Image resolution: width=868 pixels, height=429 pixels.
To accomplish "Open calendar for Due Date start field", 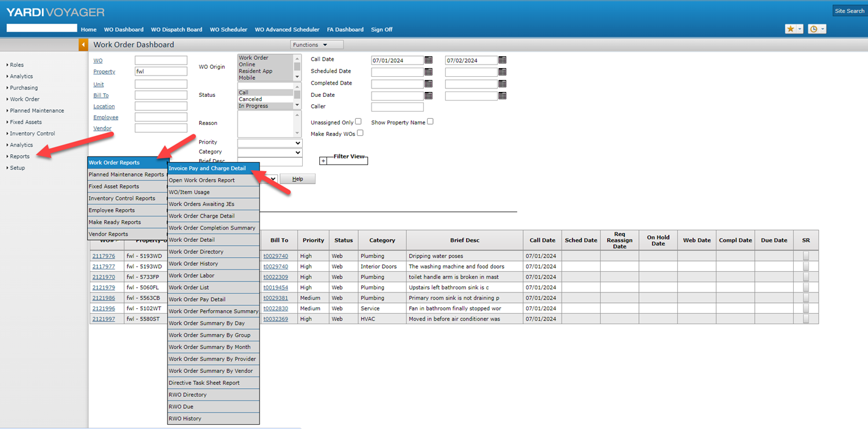I will 429,96.
